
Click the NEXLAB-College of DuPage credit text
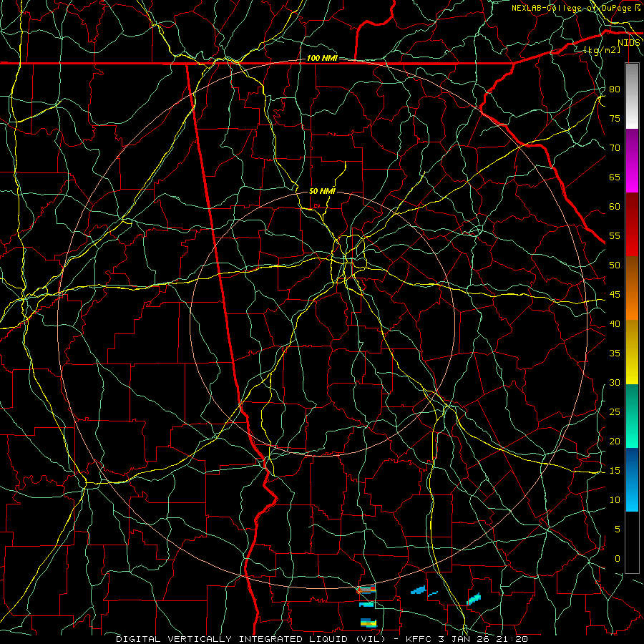click(571, 8)
